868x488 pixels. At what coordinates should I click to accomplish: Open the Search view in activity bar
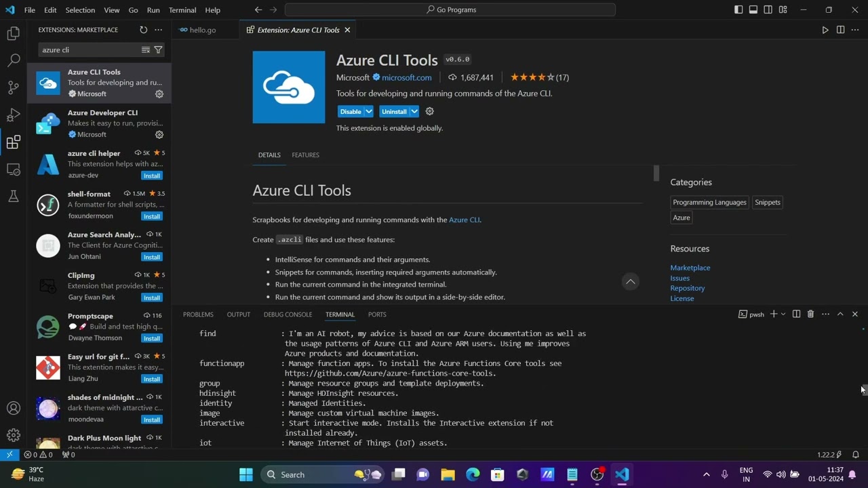point(14,60)
